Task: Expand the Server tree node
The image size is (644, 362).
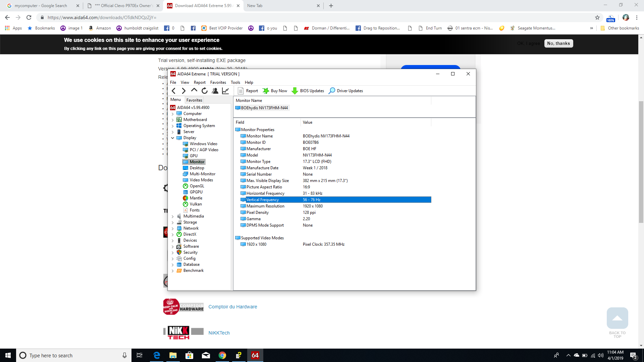Action: click(173, 132)
